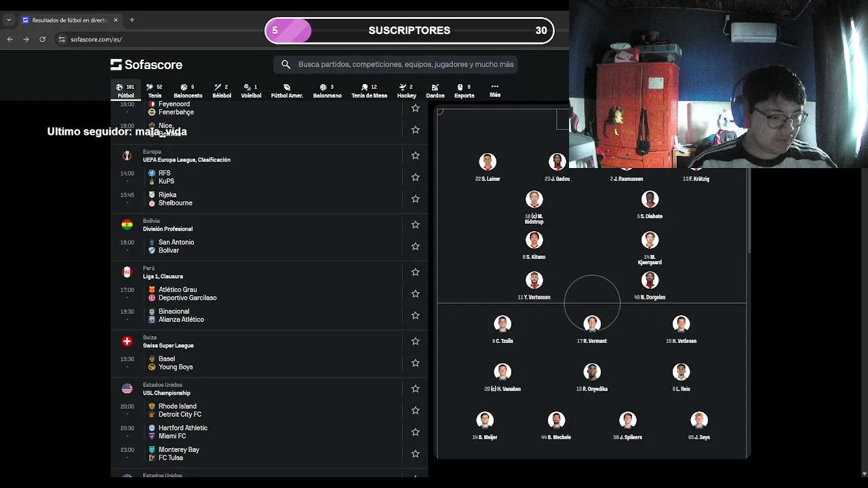
Task: Open the Swiss Super League link
Action: click(168, 346)
